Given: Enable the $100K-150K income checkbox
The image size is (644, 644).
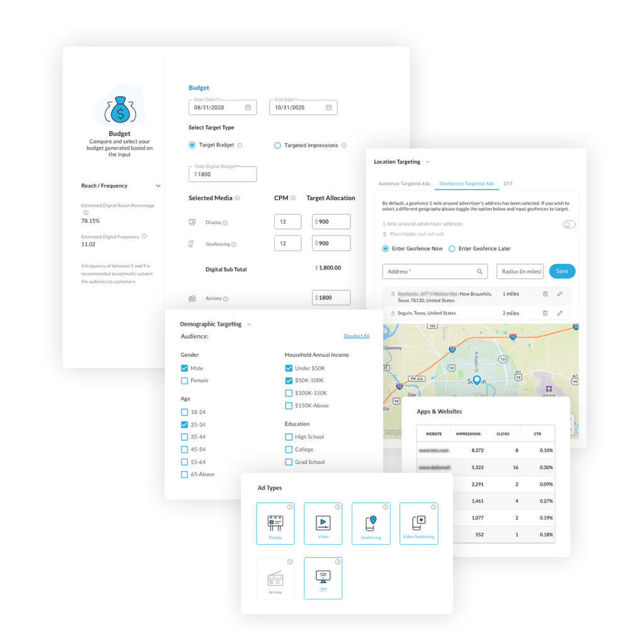Looking at the screenshot, I should point(289,392).
